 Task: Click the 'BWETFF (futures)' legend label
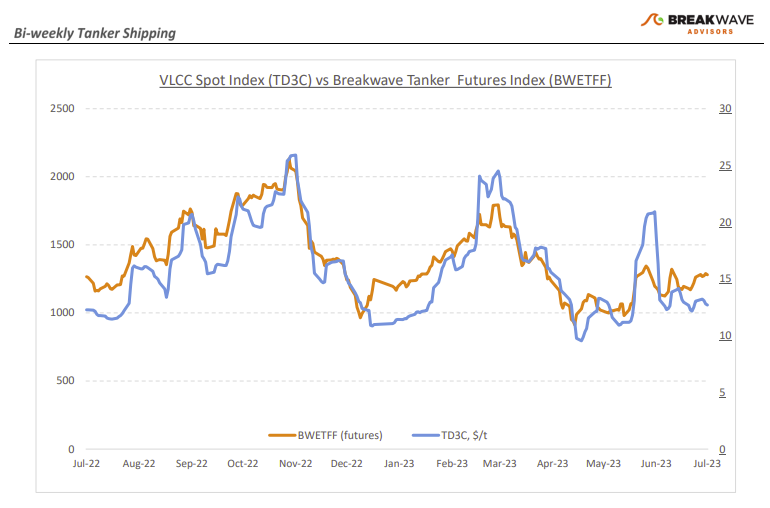coord(340,435)
